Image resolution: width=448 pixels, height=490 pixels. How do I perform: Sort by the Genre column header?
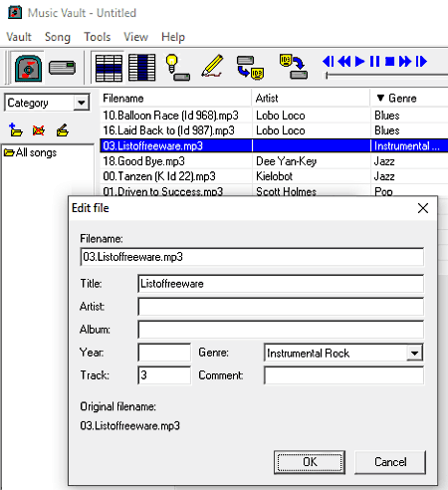(x=409, y=98)
